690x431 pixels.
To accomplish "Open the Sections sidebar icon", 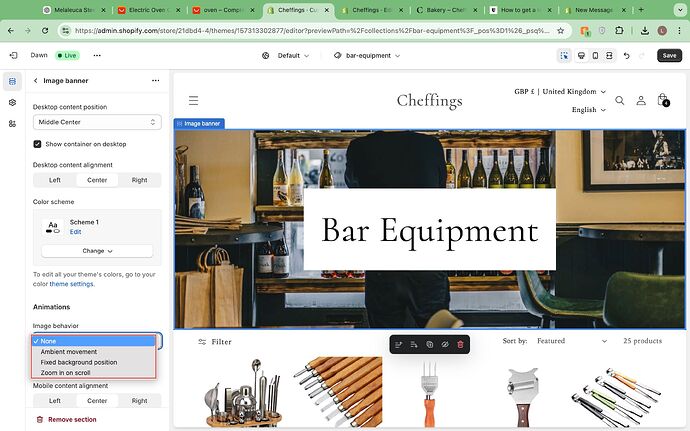I will point(12,81).
